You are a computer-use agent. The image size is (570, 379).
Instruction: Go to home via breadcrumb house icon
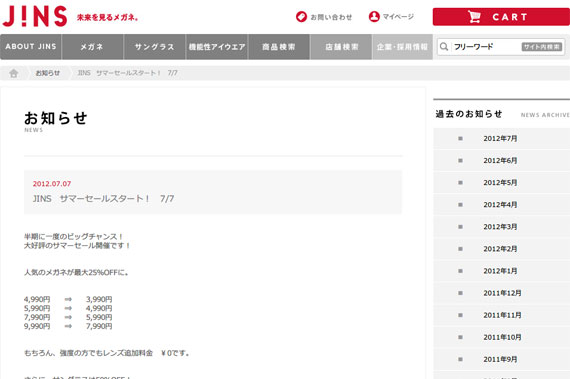[x=13, y=73]
